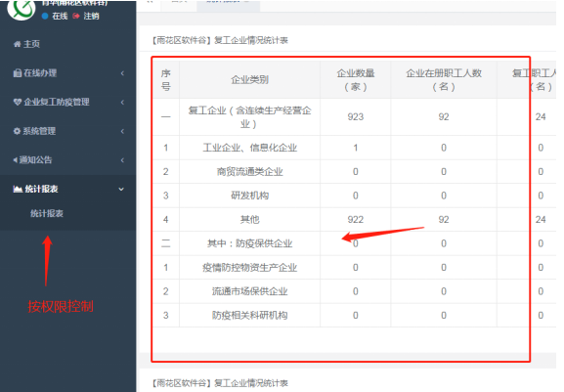The width and height of the screenshot is (564, 392).
Task: Click the chart icon for 统计报表
Action: click(18, 189)
